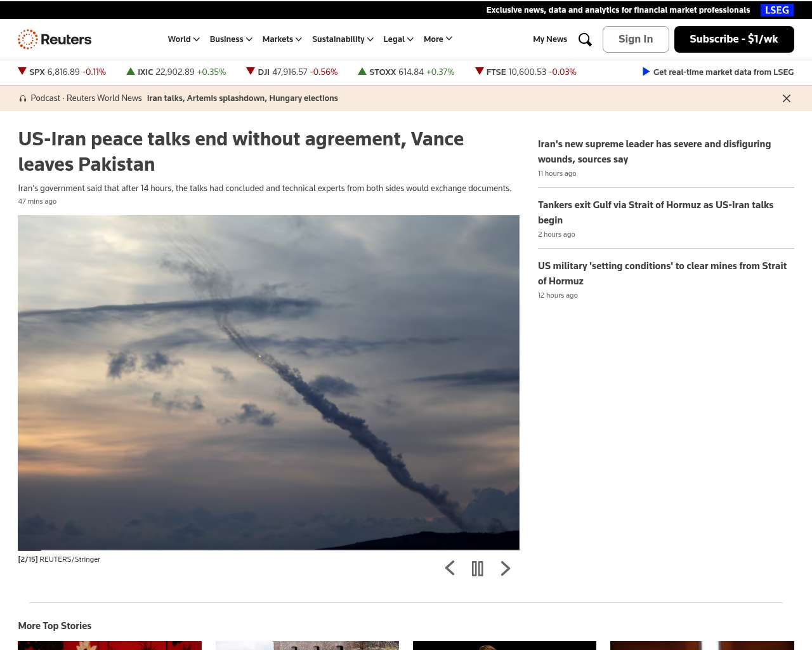Viewport: 812px width, 650px height.
Task: Click the DJI red down triangle
Action: click(x=251, y=71)
